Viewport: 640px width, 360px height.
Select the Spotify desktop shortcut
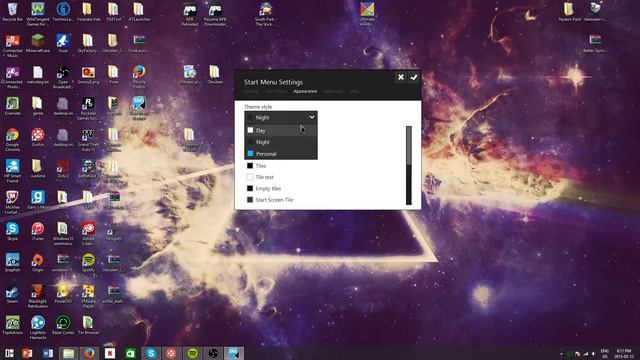tap(88, 263)
